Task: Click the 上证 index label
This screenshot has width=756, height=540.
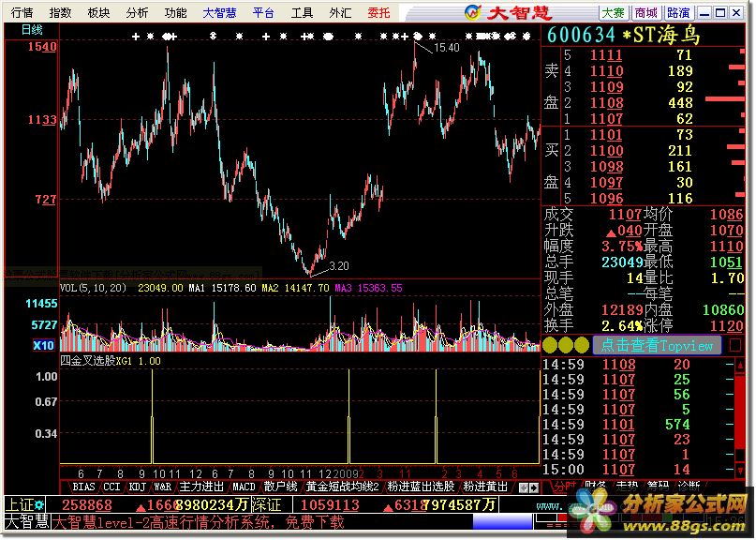Action: (x=20, y=504)
